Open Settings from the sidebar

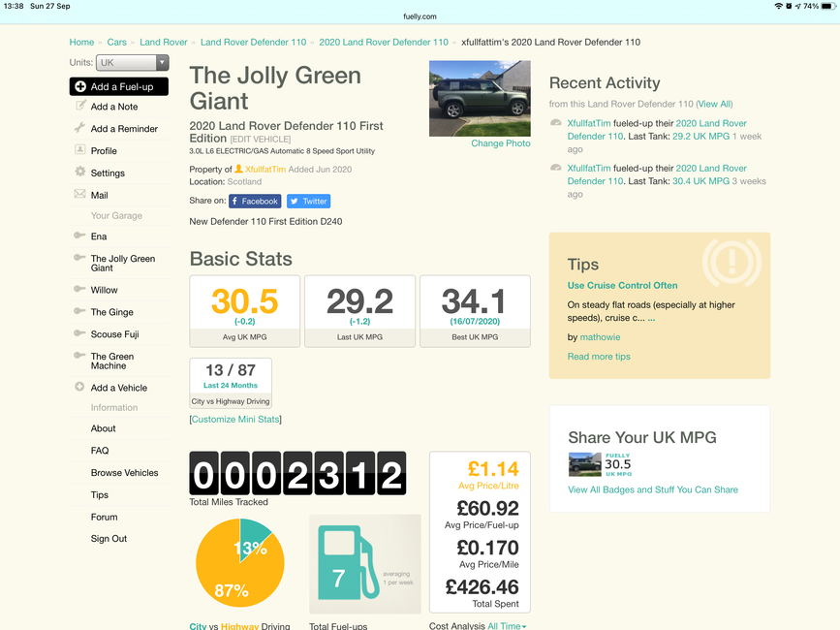(x=108, y=173)
